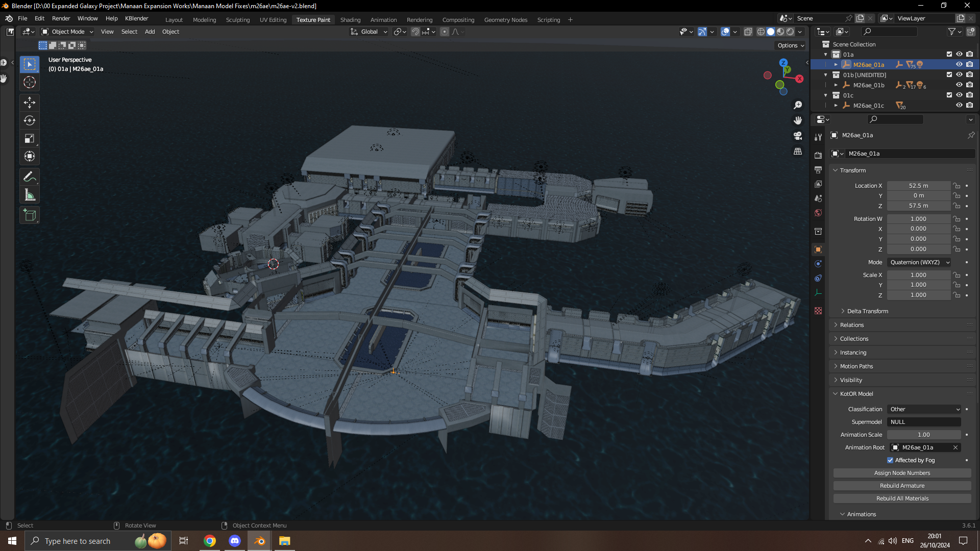Open the KBlender menu
980x551 pixels.
point(137,18)
